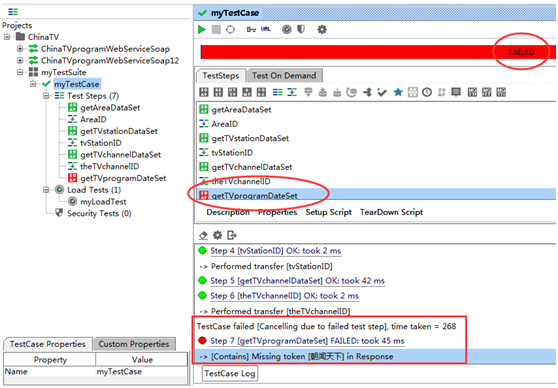
Task: Open the Setup Script tab
Action: (328, 212)
